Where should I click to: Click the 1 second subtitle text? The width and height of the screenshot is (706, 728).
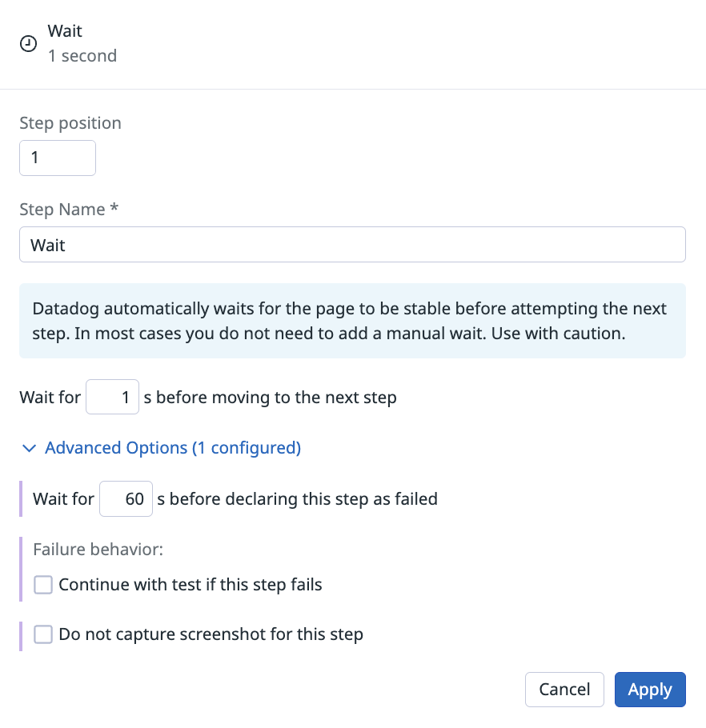(82, 56)
